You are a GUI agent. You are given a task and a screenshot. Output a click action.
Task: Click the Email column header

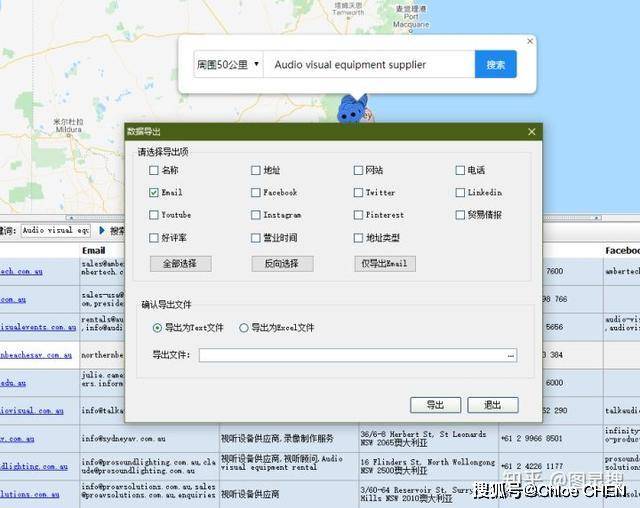tap(94, 250)
